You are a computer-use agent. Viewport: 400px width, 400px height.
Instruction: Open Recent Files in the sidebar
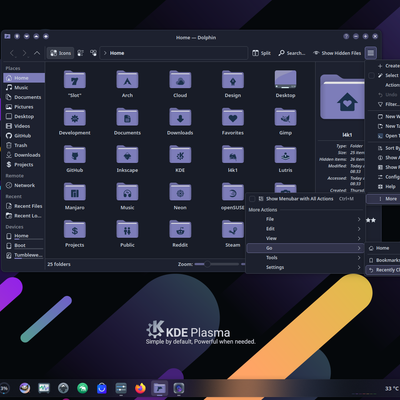click(24, 206)
